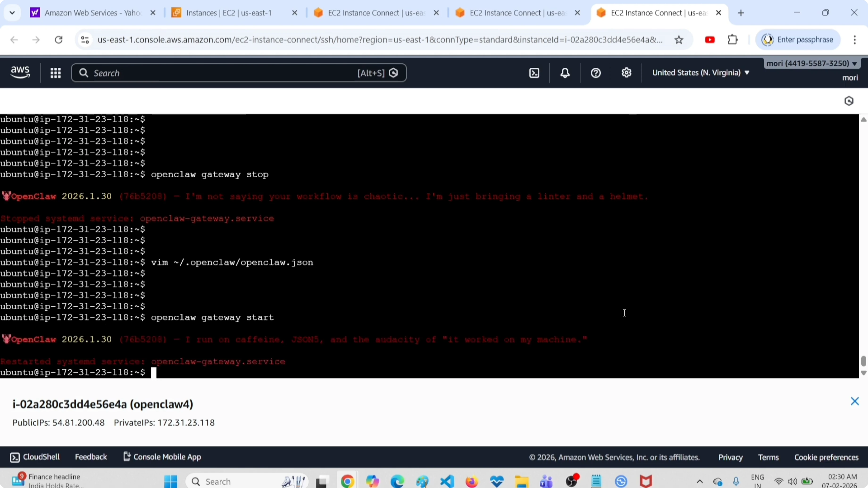Open the tab search chevron dropdown
The image size is (868, 488).
tap(12, 13)
